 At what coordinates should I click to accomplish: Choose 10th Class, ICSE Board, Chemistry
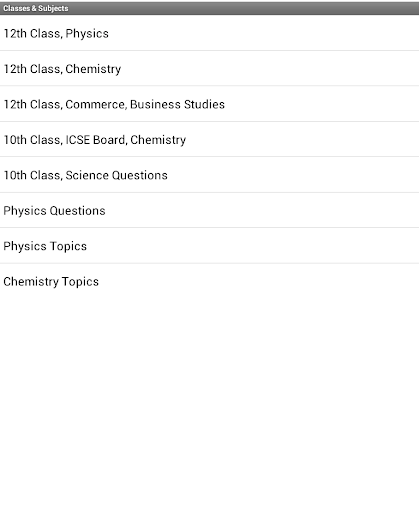[209, 139]
